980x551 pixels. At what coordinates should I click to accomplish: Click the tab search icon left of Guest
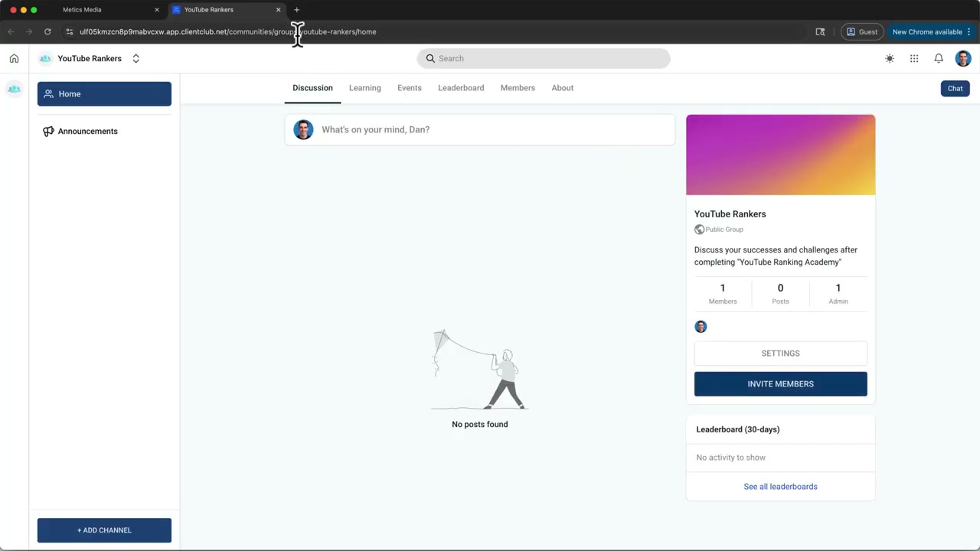tap(820, 32)
